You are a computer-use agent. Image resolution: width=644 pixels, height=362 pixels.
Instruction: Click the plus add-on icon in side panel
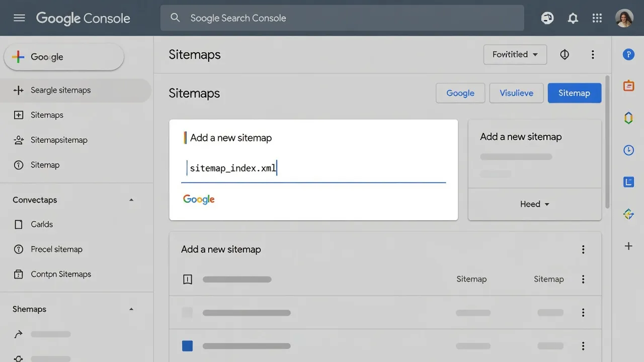628,246
